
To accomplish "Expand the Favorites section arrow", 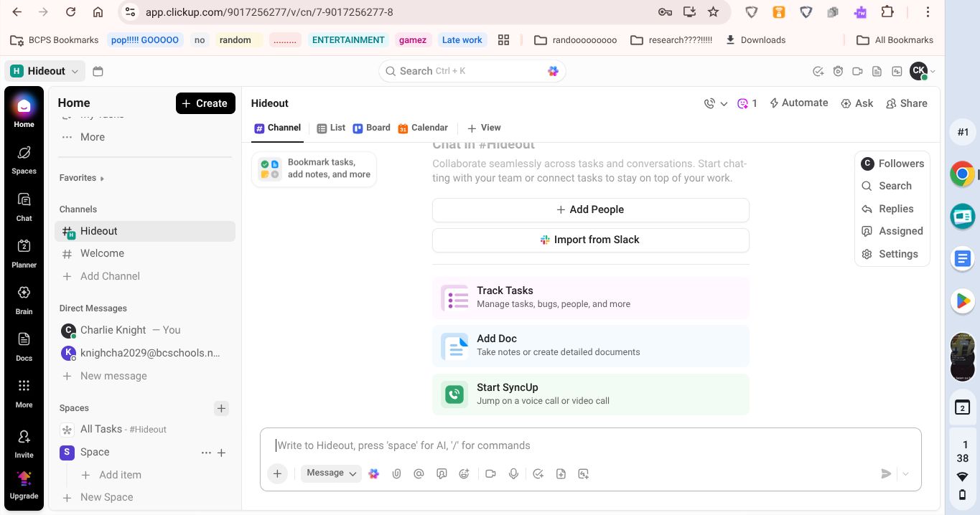I will click(x=102, y=178).
